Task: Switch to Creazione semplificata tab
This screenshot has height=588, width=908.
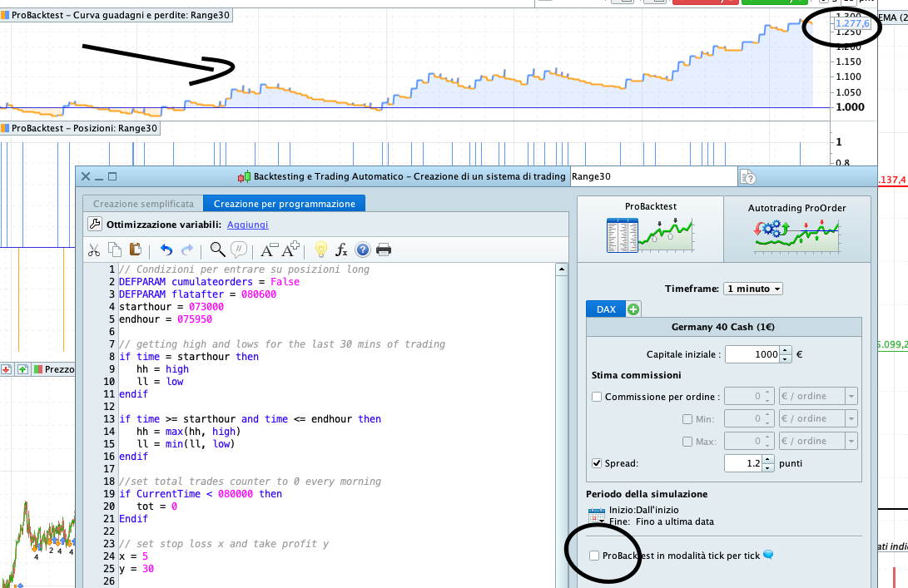Action: tap(143, 204)
